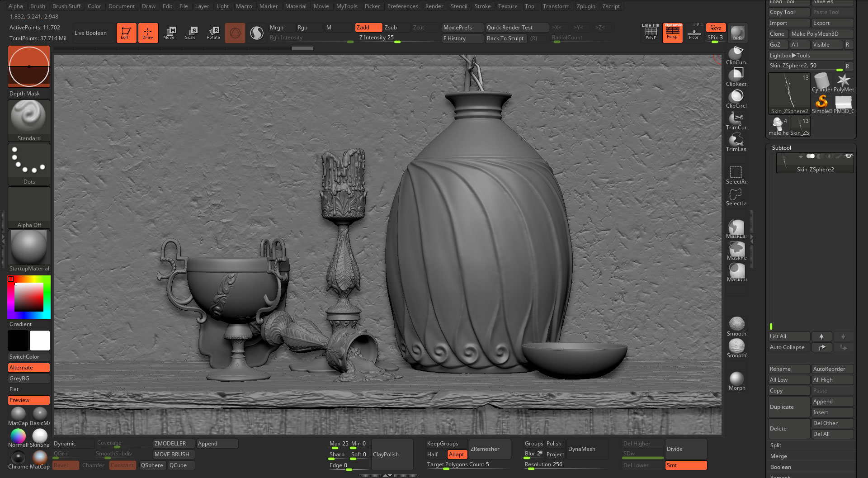The width and height of the screenshot is (868, 478).
Task: Toggle the Skin_ZSphere2 subtool eye visibility
Action: click(849, 156)
